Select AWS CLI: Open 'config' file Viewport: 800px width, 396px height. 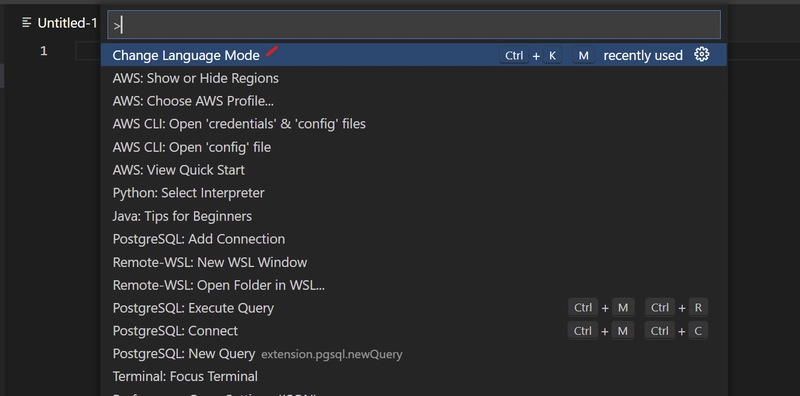(x=414, y=147)
